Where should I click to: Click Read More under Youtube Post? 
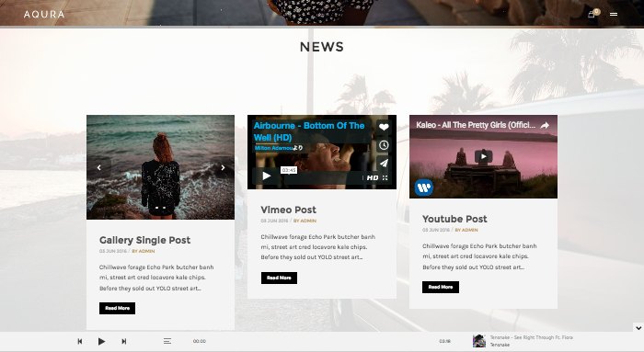[x=441, y=287]
